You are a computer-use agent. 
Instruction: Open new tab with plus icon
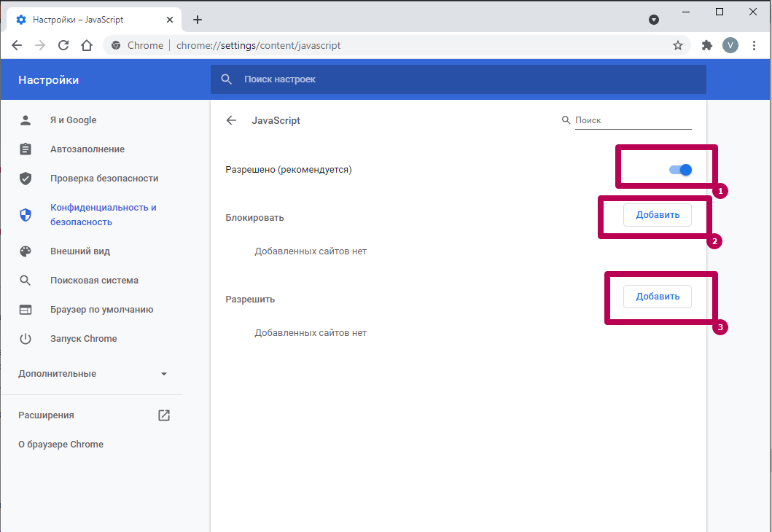[198, 20]
